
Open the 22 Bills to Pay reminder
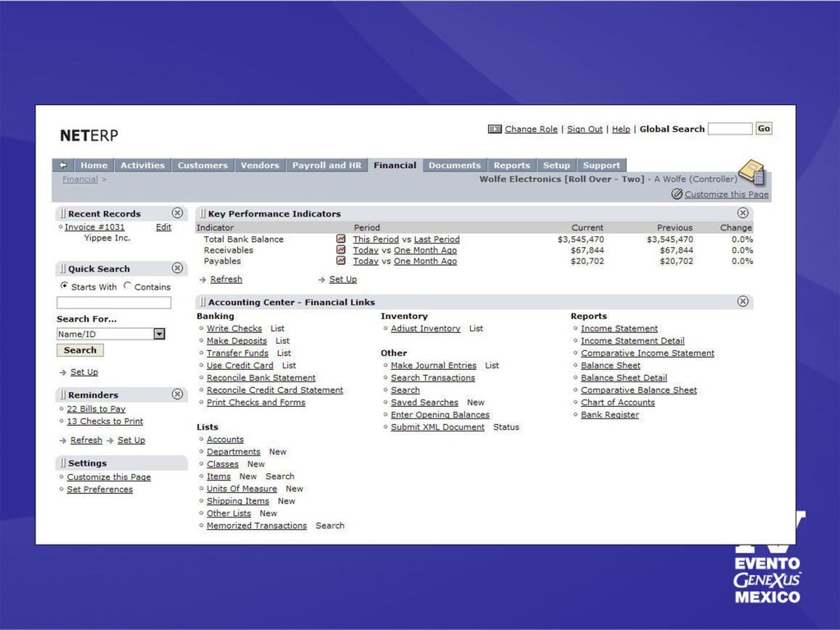tap(96, 409)
